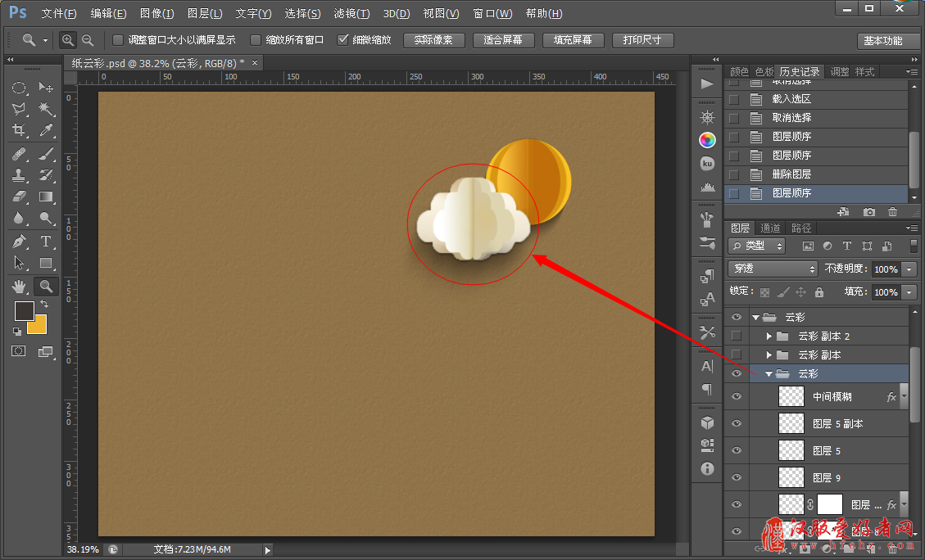Screen dimensions: 925x560
Task: Expand the 云彩 副本 group
Action: pyautogui.click(x=769, y=355)
